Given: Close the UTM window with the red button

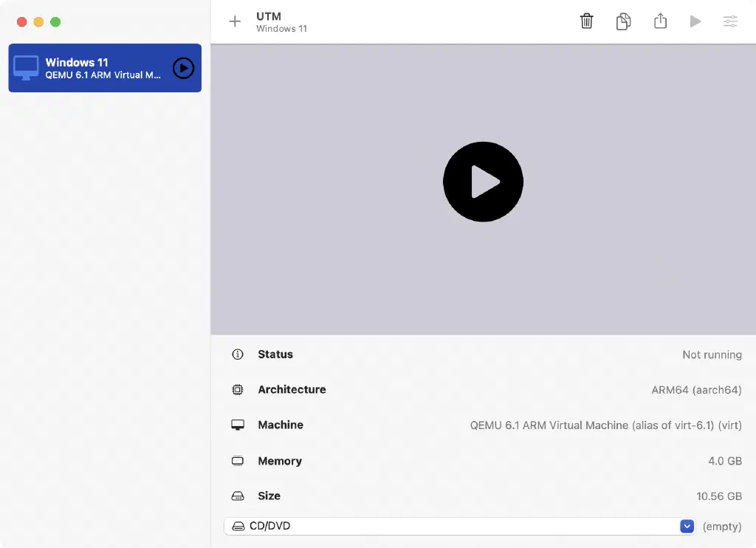Looking at the screenshot, I should pos(21,22).
